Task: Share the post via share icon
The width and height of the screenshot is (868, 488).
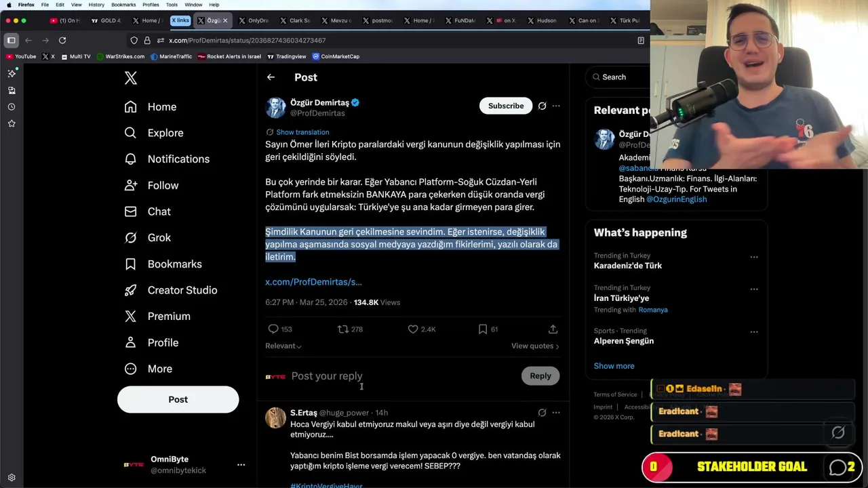Action: [553, 329]
